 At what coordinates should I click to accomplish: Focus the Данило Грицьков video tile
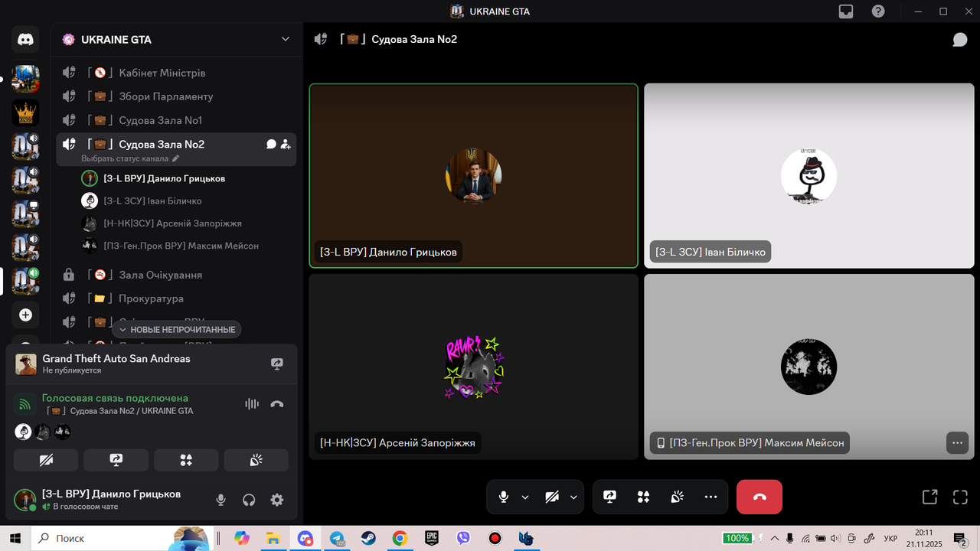pyautogui.click(x=474, y=176)
